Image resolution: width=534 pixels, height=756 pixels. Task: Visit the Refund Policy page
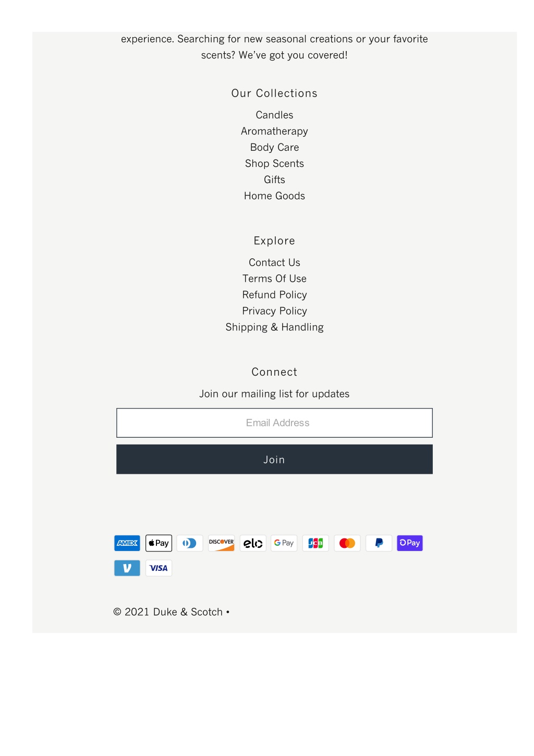pos(274,295)
